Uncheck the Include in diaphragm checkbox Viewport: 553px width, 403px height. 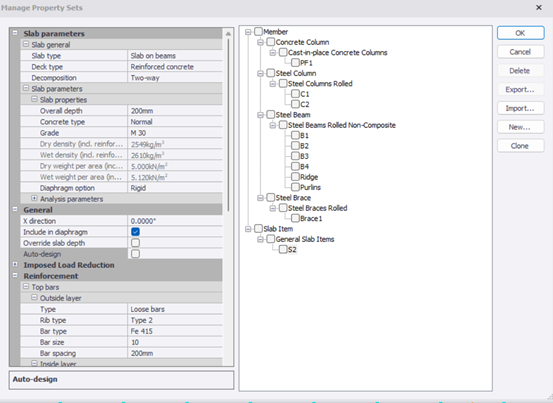[135, 232]
